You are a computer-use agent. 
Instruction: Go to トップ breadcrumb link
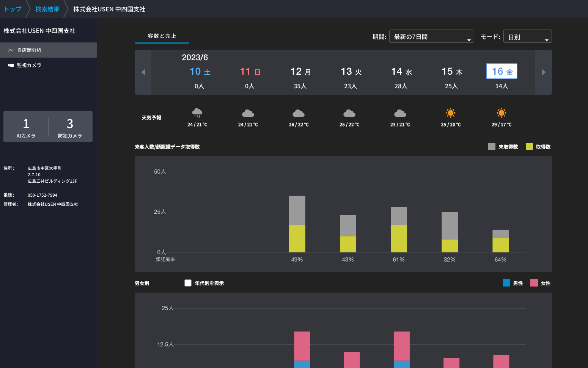pos(13,9)
